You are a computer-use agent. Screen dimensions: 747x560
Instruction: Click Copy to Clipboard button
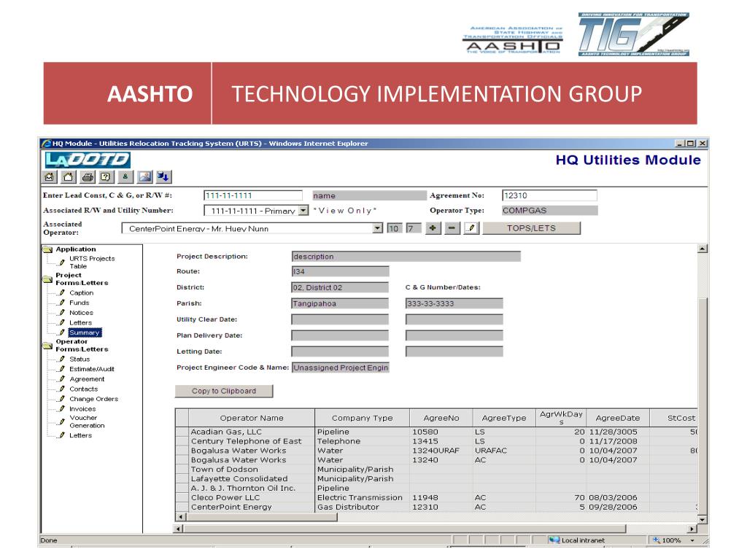click(224, 391)
